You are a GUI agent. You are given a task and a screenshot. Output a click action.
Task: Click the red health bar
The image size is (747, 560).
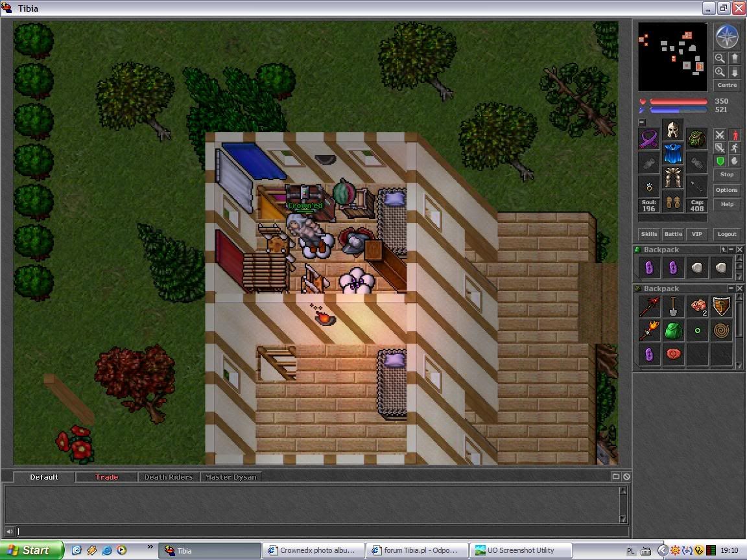point(678,101)
